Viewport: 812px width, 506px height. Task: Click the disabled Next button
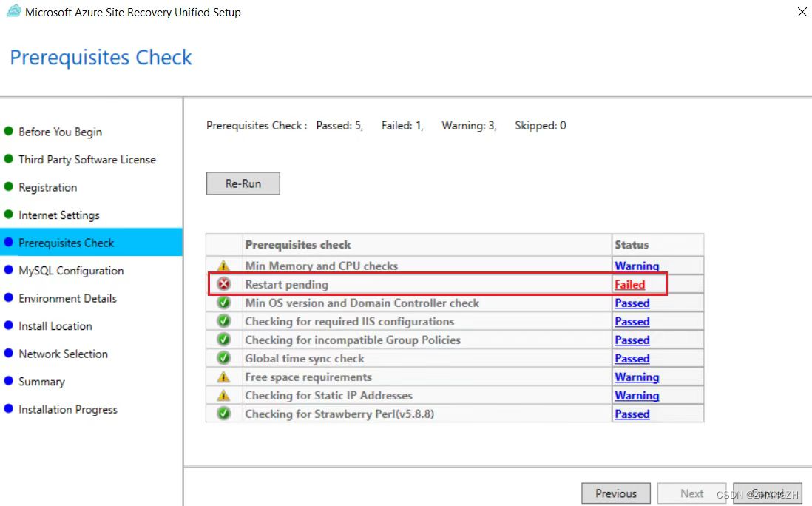[x=691, y=493]
